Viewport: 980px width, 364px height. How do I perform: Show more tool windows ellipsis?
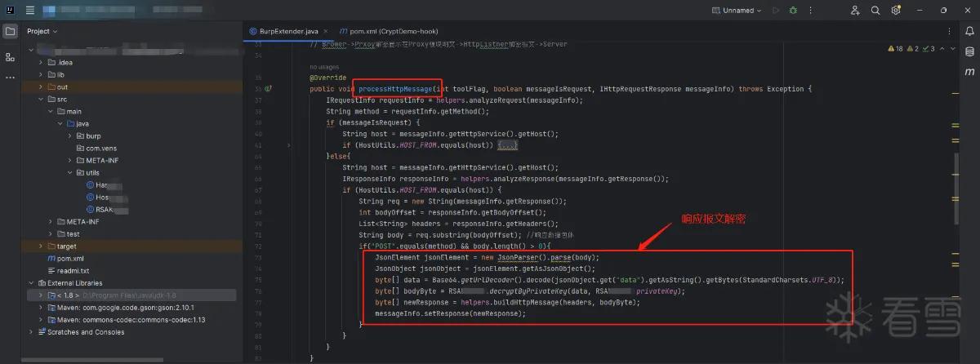[x=10, y=78]
